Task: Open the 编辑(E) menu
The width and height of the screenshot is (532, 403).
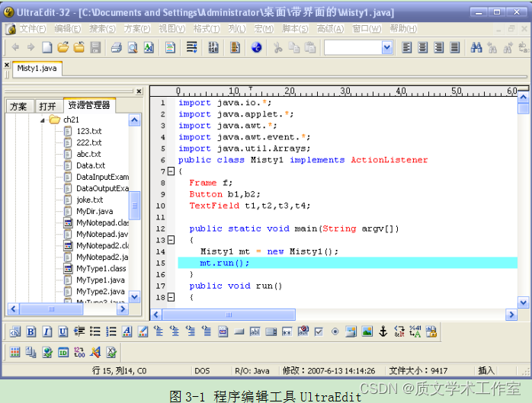Action: coord(67,29)
